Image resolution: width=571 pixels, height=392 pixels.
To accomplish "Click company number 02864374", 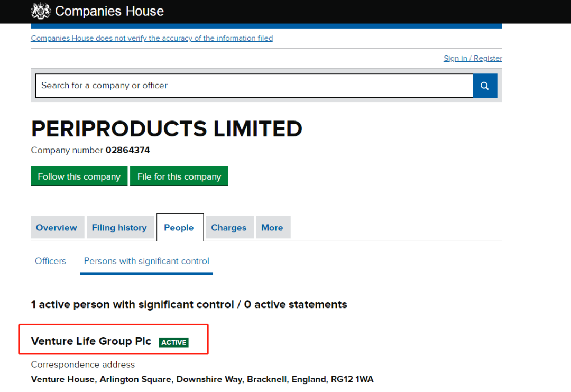I will [127, 150].
